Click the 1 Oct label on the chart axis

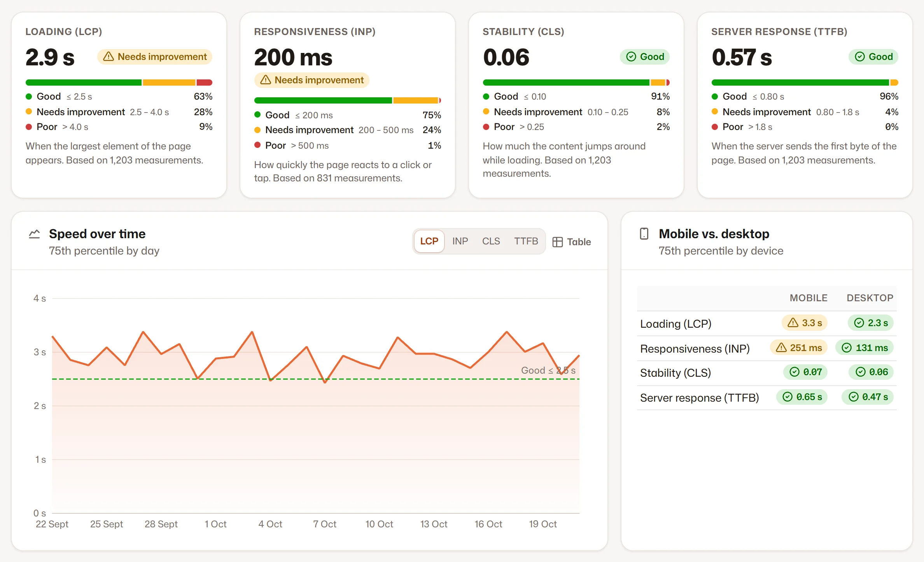click(215, 524)
